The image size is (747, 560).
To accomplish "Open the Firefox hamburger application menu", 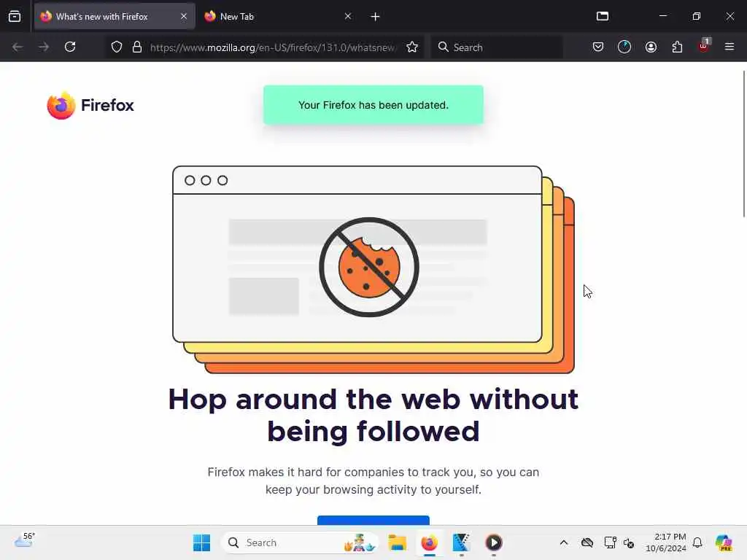I will 729,47.
